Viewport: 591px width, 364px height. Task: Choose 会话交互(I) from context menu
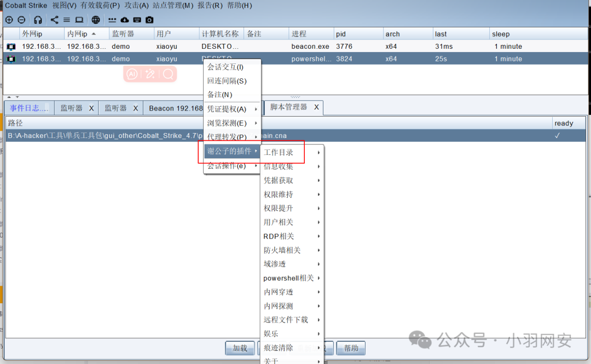click(232, 67)
